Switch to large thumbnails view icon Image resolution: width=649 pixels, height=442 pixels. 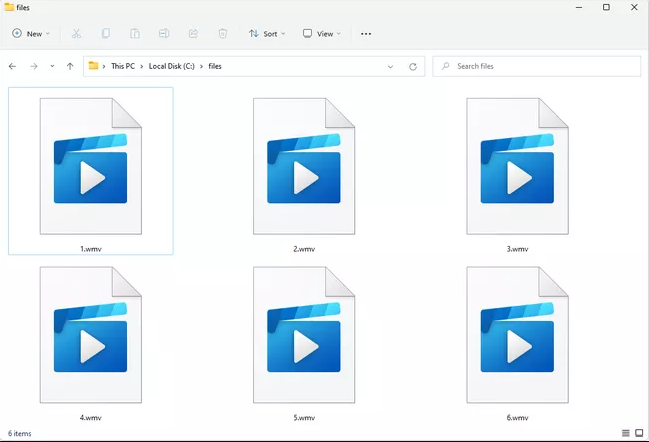[639, 433]
